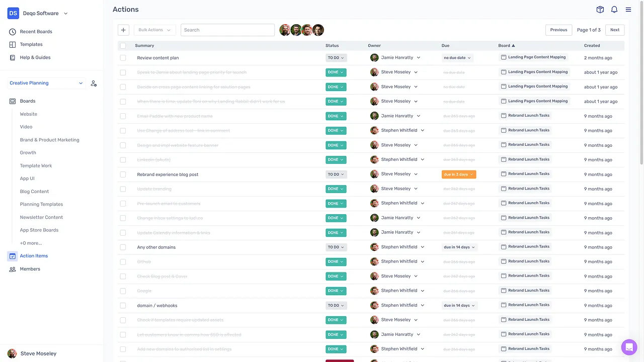Open the hamburger menu at top right
The width and height of the screenshot is (644, 362).
[628, 9]
